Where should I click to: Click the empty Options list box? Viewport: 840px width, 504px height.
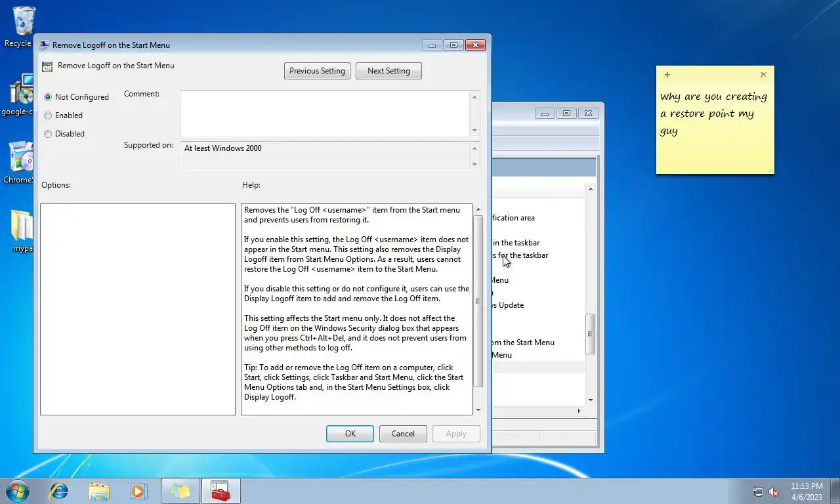click(x=138, y=309)
